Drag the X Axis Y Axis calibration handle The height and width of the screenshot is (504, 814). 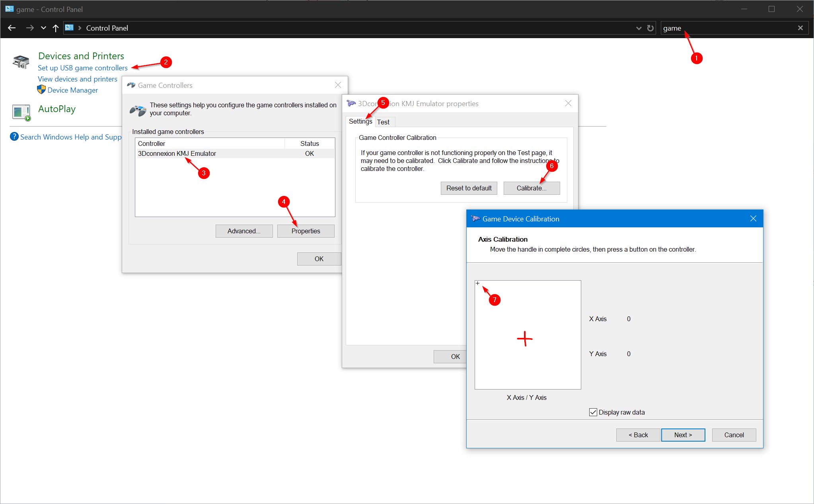477,283
